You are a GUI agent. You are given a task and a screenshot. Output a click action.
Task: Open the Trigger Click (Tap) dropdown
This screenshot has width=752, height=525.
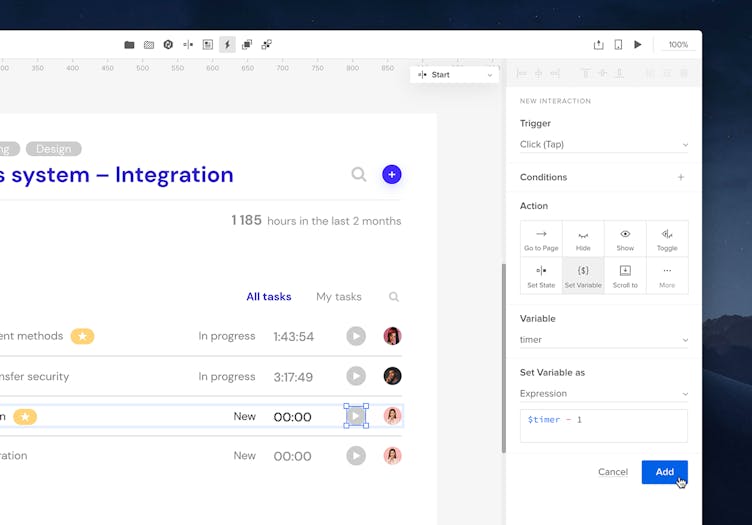point(604,144)
